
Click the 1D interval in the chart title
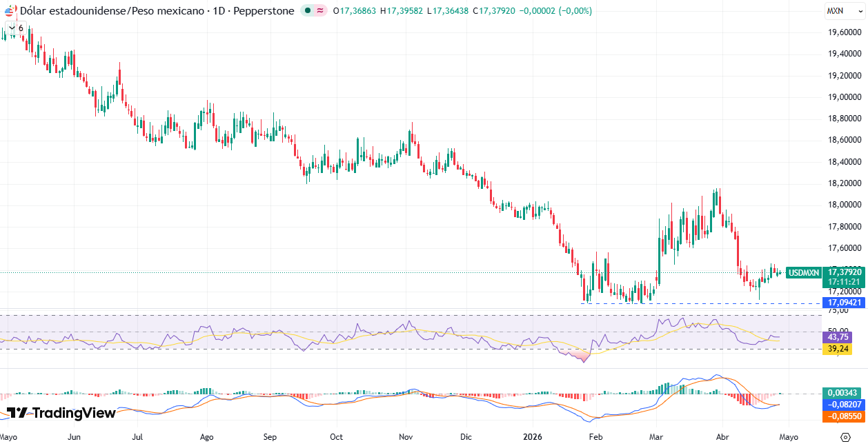pyautogui.click(x=219, y=11)
